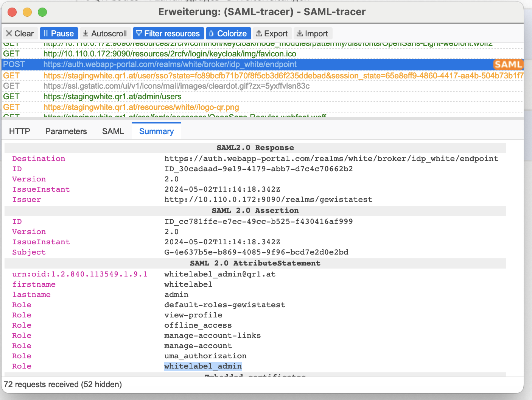Open the Summary tab
Viewport: 532px width, 400px height.
coord(156,131)
